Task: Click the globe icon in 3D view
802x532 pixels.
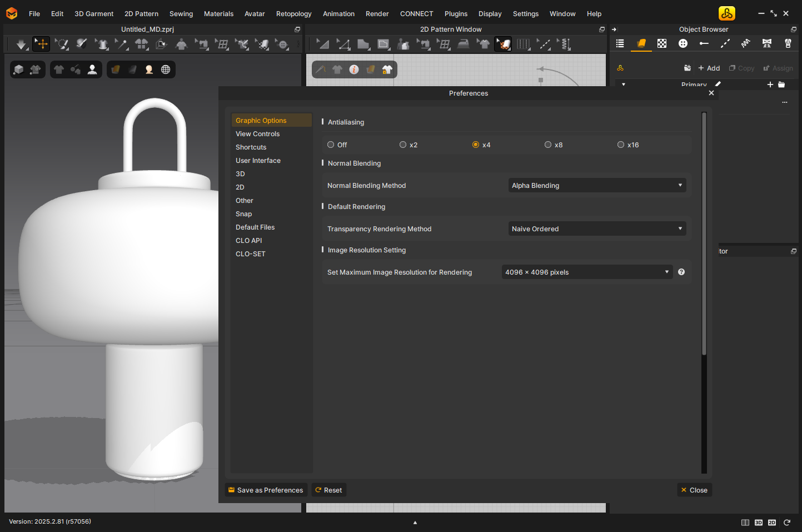Action: 166,69
